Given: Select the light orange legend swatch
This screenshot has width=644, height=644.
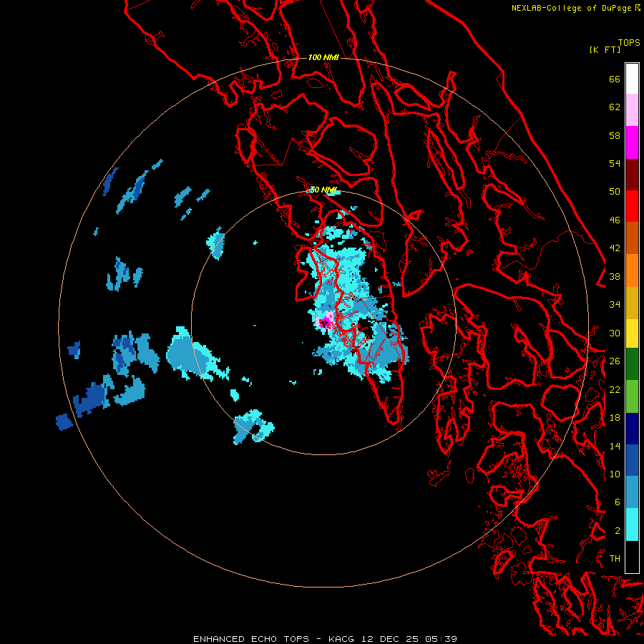Looking at the screenshot, I should click(632, 270).
